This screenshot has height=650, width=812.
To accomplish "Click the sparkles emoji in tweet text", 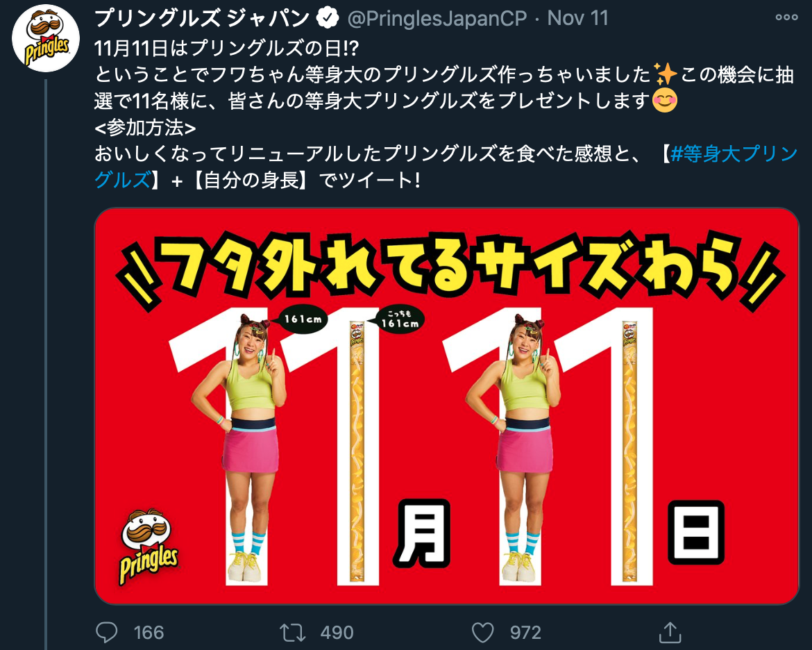I will tap(665, 74).
